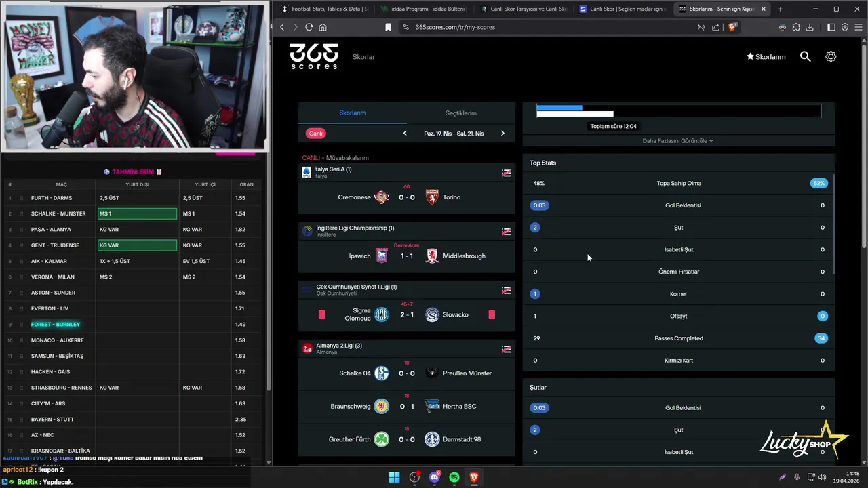Screen dimensions: 868x488
Task: Open the Brave main menu
Action: (858, 27)
